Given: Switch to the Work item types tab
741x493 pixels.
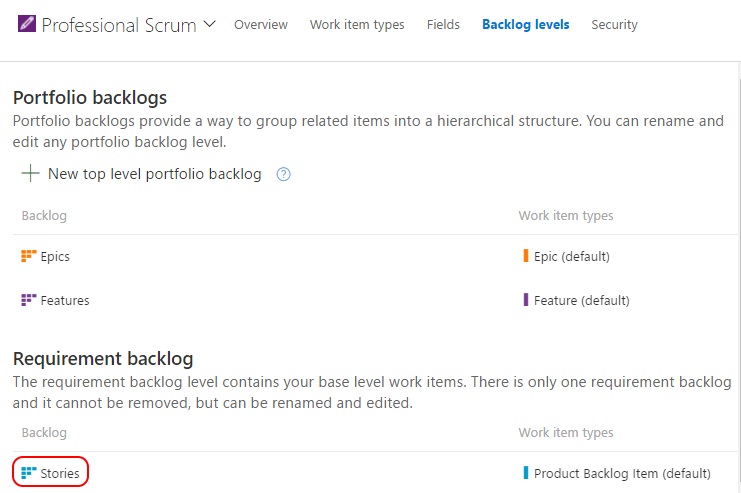Looking at the screenshot, I should [357, 25].
